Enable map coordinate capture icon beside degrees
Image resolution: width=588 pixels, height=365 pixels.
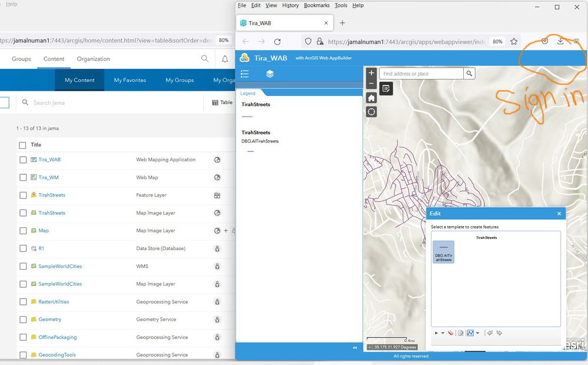pyautogui.click(x=370, y=347)
